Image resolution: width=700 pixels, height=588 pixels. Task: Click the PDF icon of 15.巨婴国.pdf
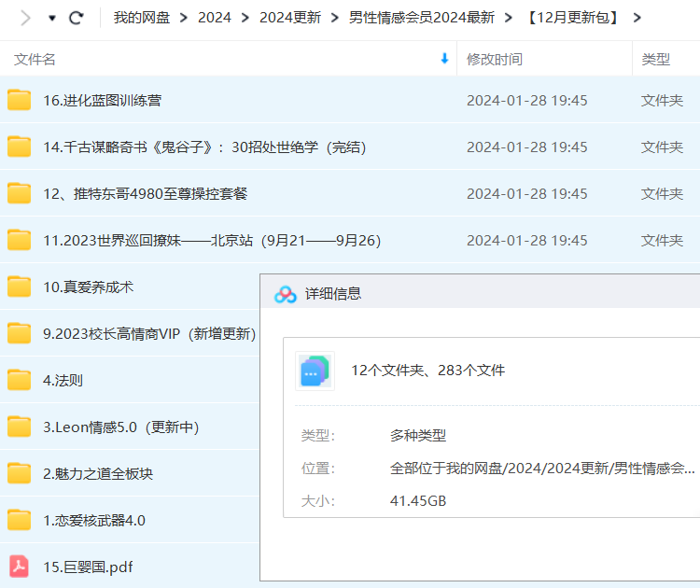pos(20,567)
